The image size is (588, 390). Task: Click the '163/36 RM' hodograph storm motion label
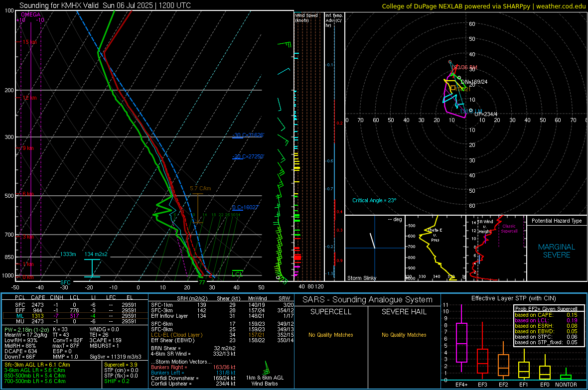coord(464,68)
